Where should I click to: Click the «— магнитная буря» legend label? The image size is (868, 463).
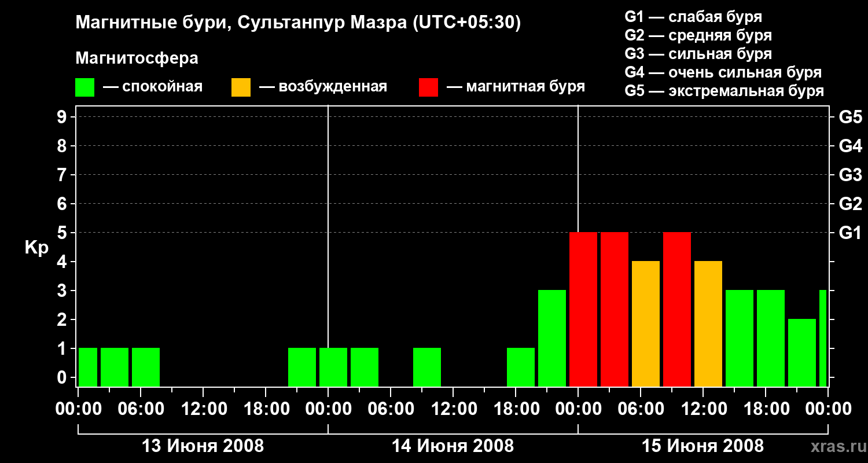pyautogui.click(x=516, y=87)
